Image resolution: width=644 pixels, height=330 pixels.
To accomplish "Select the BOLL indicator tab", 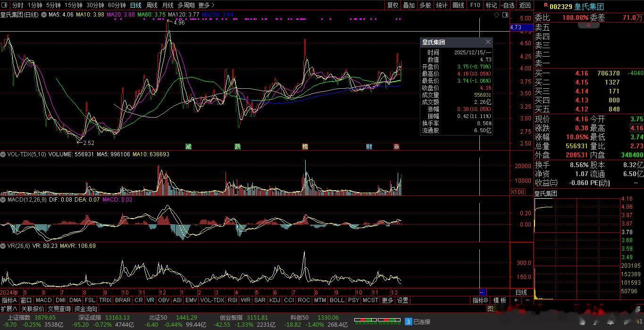I will tap(337, 300).
